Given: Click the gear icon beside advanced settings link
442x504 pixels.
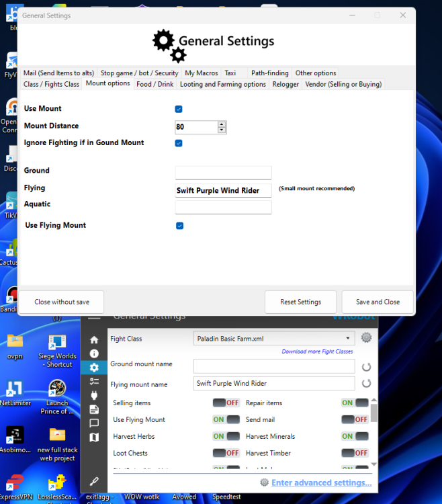Looking at the screenshot, I should coord(264,482).
